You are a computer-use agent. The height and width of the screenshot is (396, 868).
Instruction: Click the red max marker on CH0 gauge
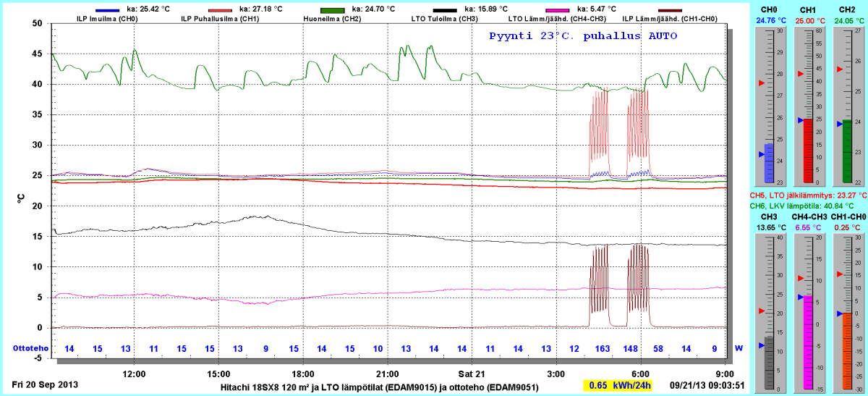click(761, 83)
